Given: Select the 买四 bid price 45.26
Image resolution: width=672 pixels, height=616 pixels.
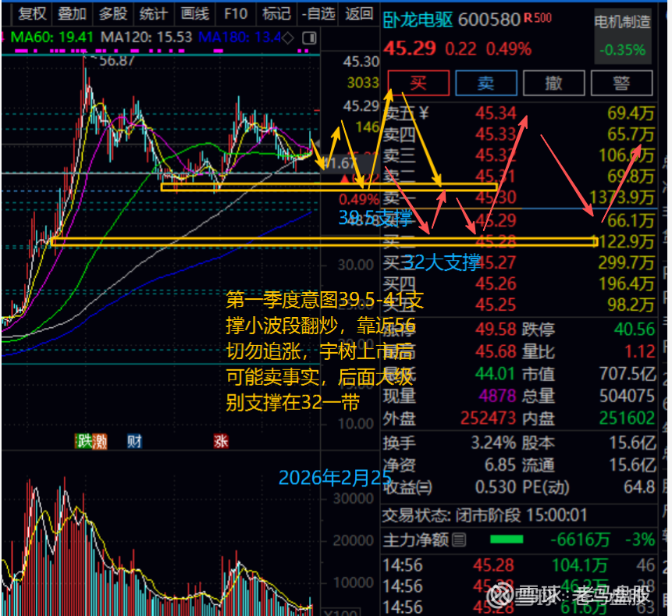Looking at the screenshot, I should point(496,283).
